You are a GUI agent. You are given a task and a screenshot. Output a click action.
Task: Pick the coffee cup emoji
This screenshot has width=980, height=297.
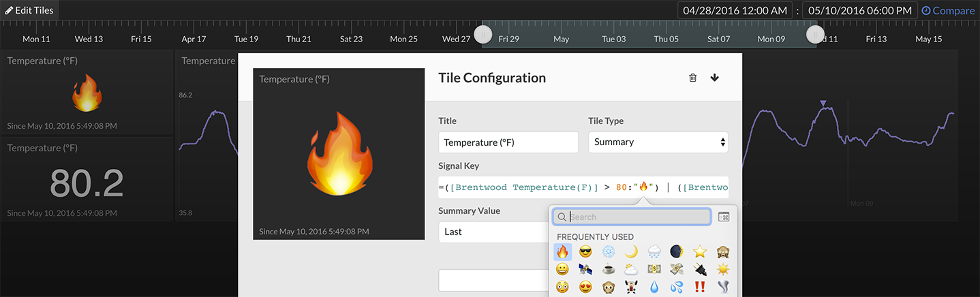pos(609,269)
